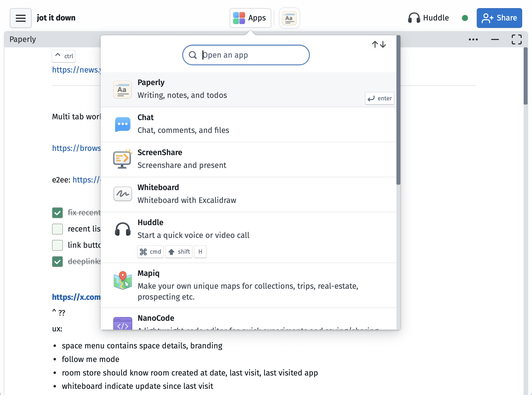Click the app list scrollbar thumb
Screen dimensions: 532x395
pyautogui.click(x=398, y=110)
